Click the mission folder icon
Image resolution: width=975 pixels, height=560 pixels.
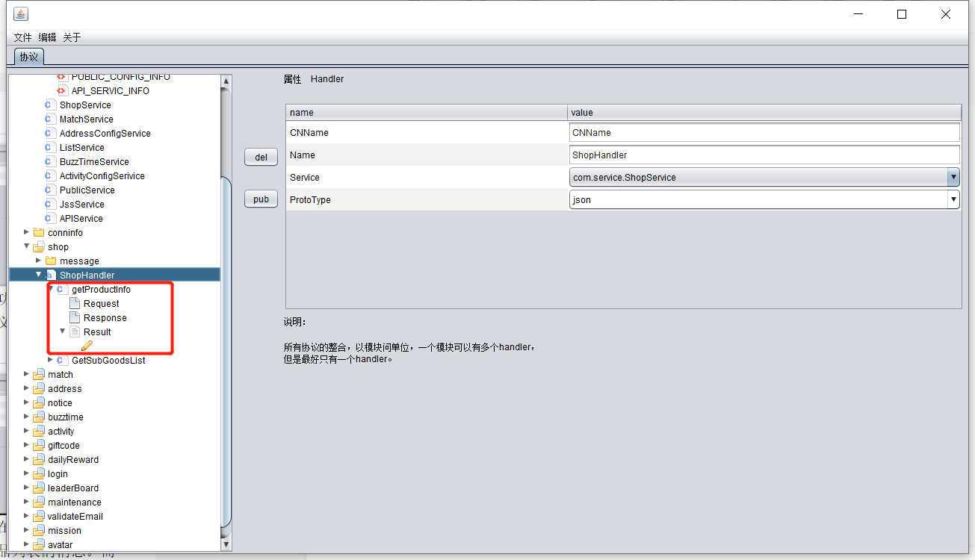click(x=39, y=531)
